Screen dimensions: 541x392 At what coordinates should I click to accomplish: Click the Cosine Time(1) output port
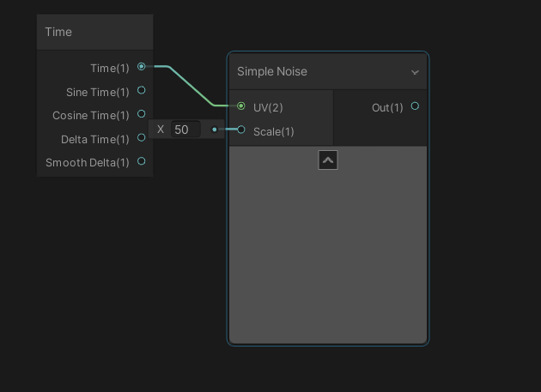pos(142,114)
